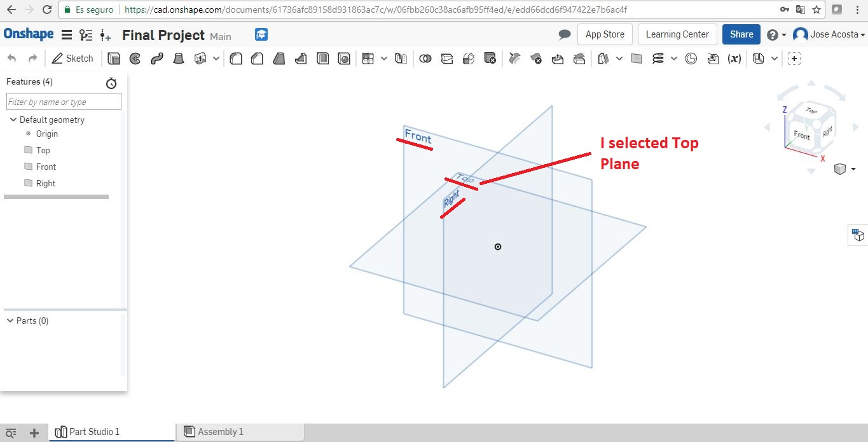Select the Thicken tool
This screenshot has width=868, height=442.
tap(200, 59)
